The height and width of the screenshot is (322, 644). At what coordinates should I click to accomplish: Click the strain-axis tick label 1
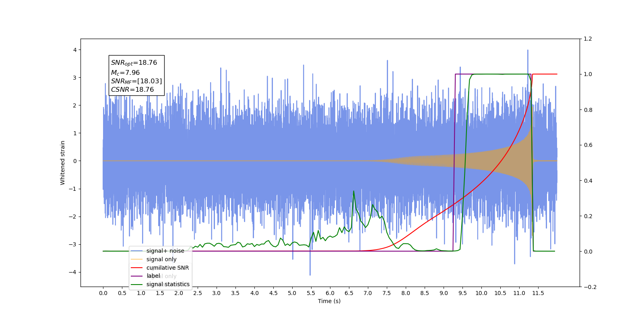[x=75, y=133]
